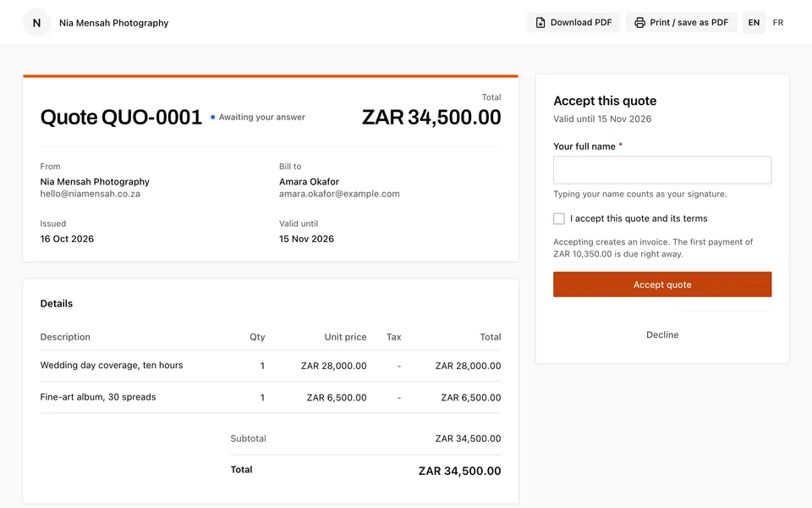This screenshot has width=812, height=508.
Task: Tick the 'I accept this quote' checkbox
Action: click(559, 218)
